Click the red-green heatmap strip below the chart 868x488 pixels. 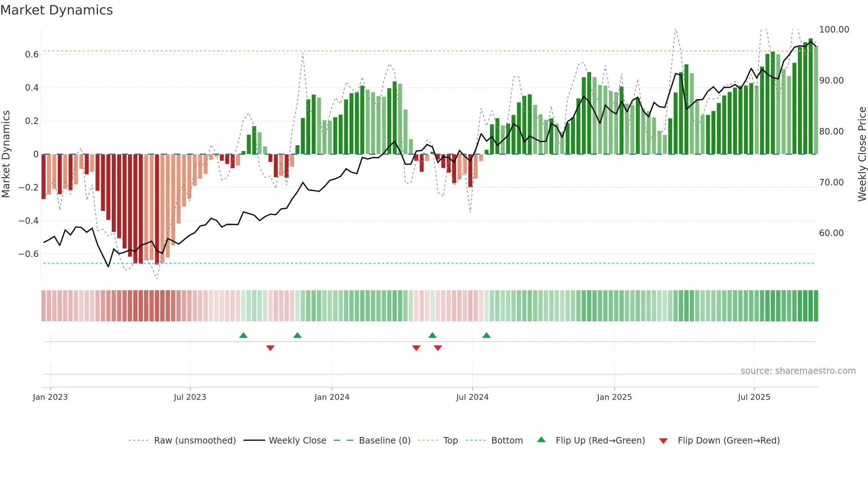point(430,306)
